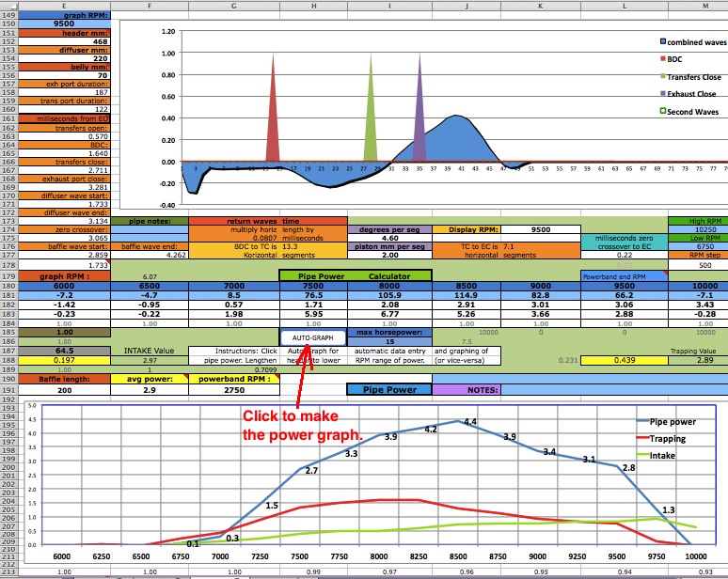This screenshot has width=728, height=579.
Task: Click Intake legend entry
Action: [656, 455]
